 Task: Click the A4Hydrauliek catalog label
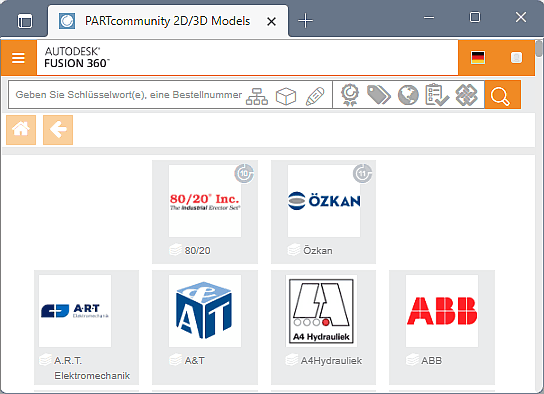[331, 361]
